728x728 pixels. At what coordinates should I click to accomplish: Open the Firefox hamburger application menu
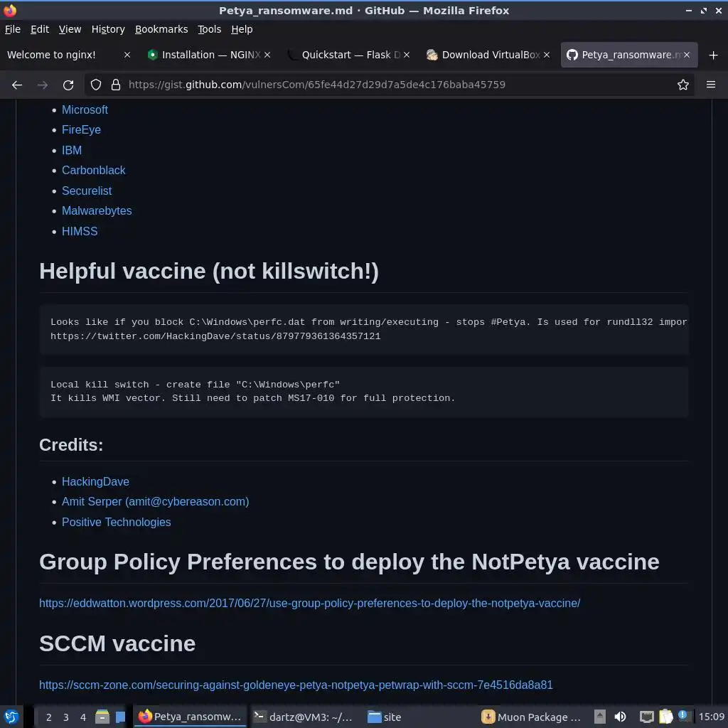tap(710, 85)
